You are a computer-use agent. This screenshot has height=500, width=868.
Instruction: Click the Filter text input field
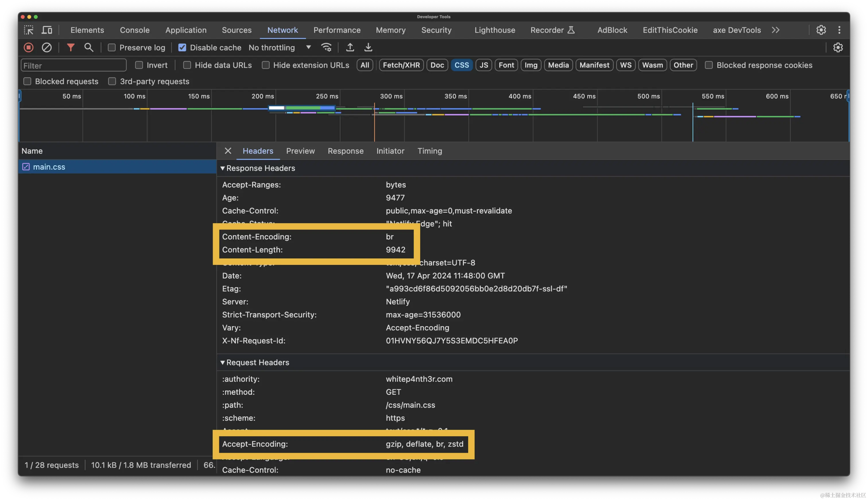click(x=73, y=66)
